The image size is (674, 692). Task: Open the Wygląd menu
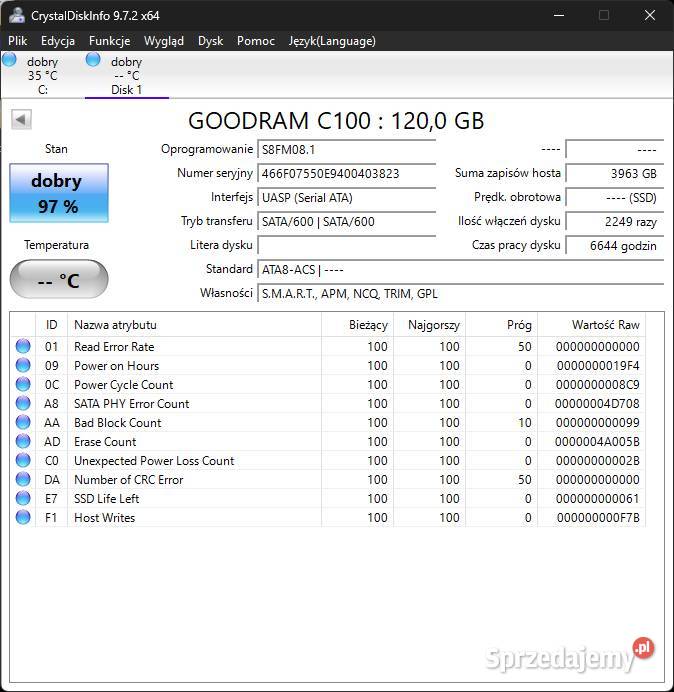click(164, 41)
